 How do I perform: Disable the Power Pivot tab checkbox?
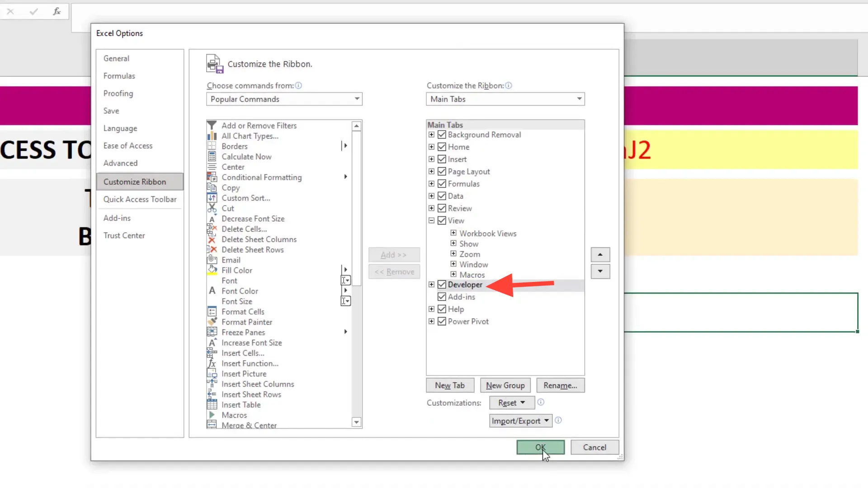[x=442, y=321]
